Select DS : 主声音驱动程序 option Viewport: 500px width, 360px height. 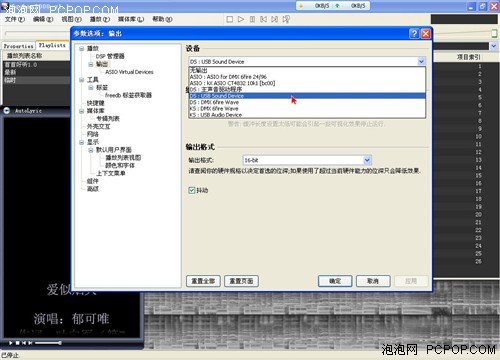click(x=307, y=89)
